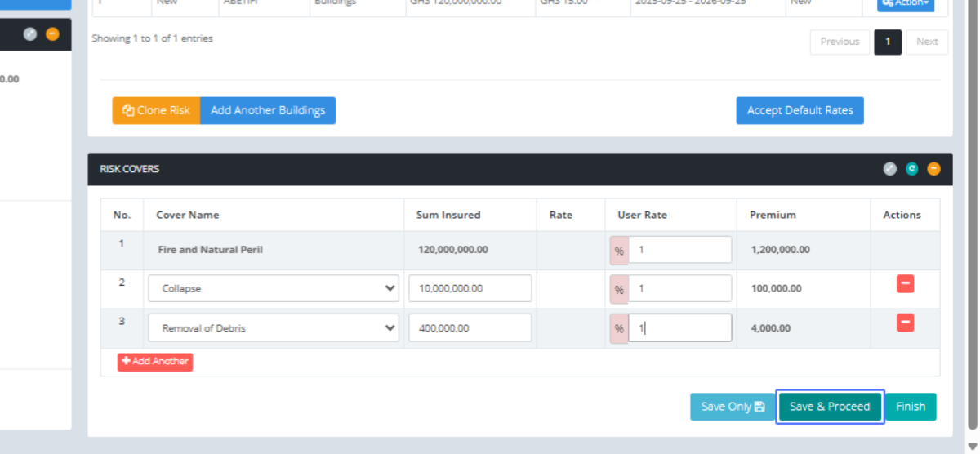Screen dimensions: 980x454
Task: Collapse the Risk Covers panel
Action: pos(933,169)
